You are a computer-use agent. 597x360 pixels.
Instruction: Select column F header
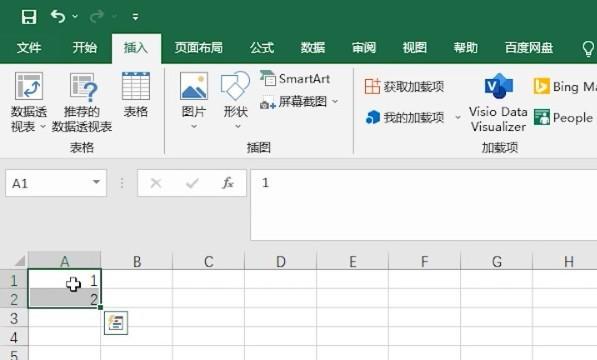coord(425,261)
